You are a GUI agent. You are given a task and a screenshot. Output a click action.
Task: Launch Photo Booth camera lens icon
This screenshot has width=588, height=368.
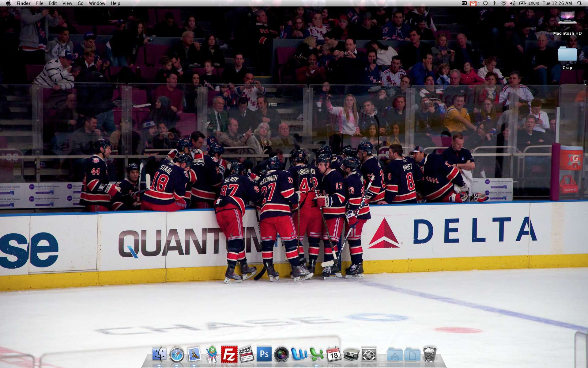[x=281, y=355]
